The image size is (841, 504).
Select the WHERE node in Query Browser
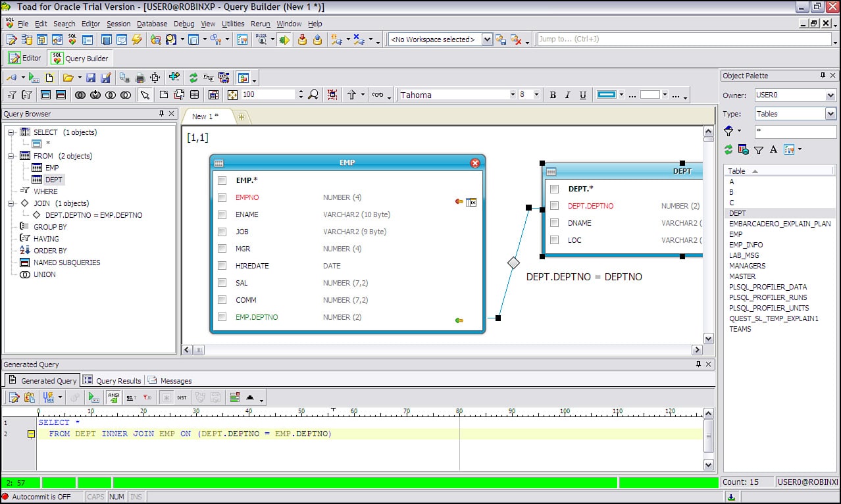pyautogui.click(x=45, y=191)
